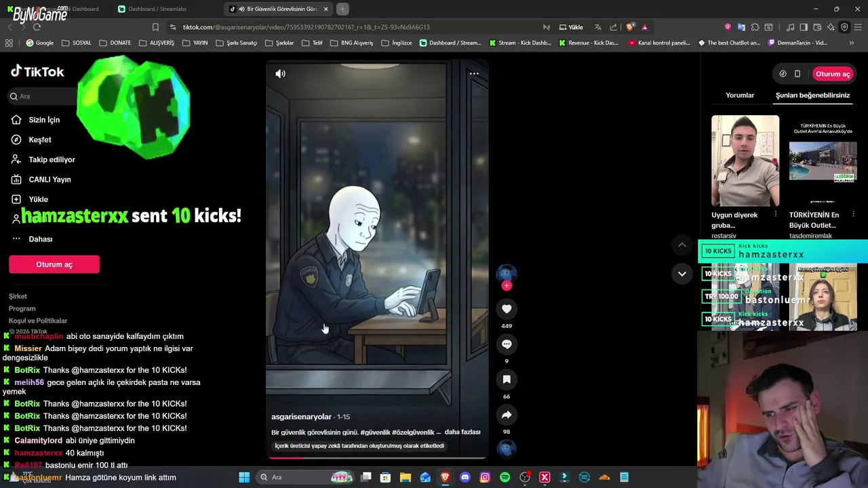The width and height of the screenshot is (868, 488).
Task: Switch to the Yorumlar tab
Action: [740, 96]
